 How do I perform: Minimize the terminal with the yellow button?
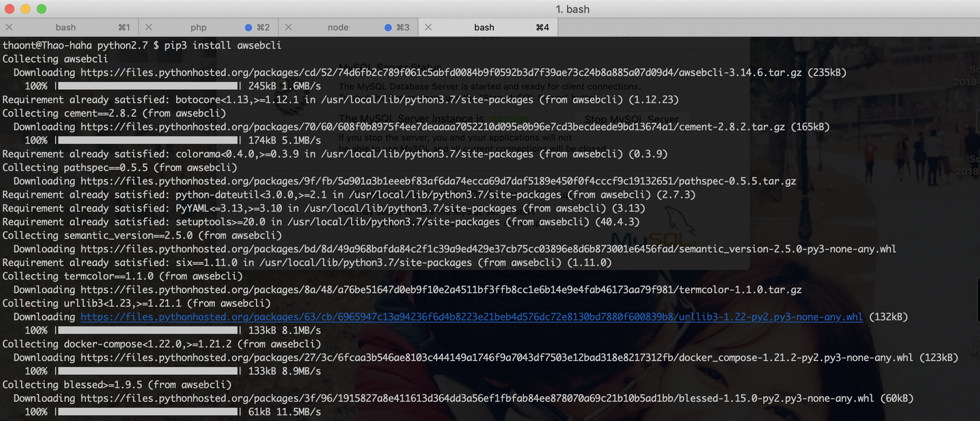(x=26, y=9)
